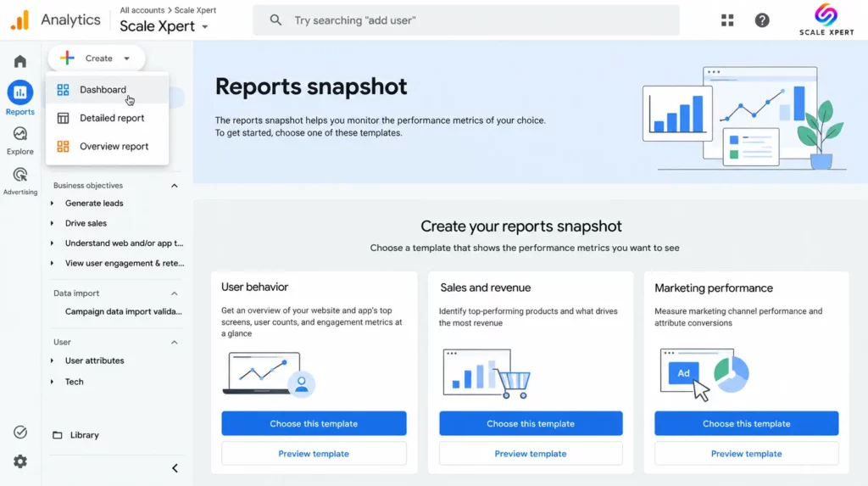Click the Business objectives section header
868x486 pixels.
[x=88, y=186]
